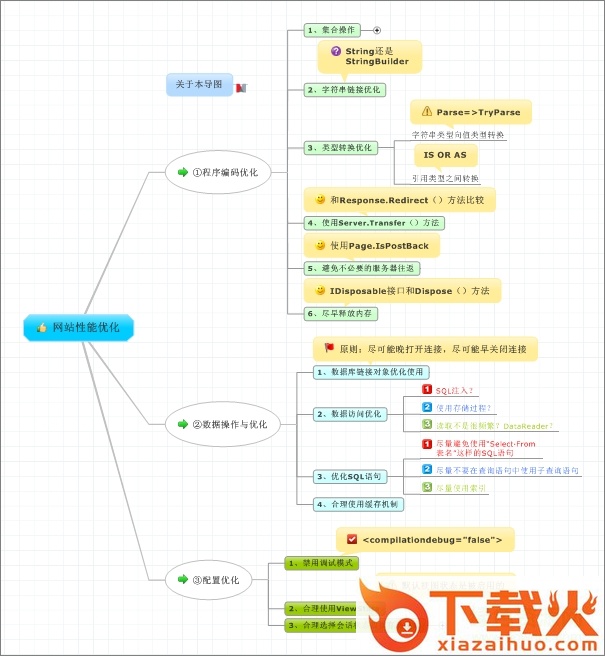Click the red text SQL注入？
605x656 pixels.
tap(454, 391)
